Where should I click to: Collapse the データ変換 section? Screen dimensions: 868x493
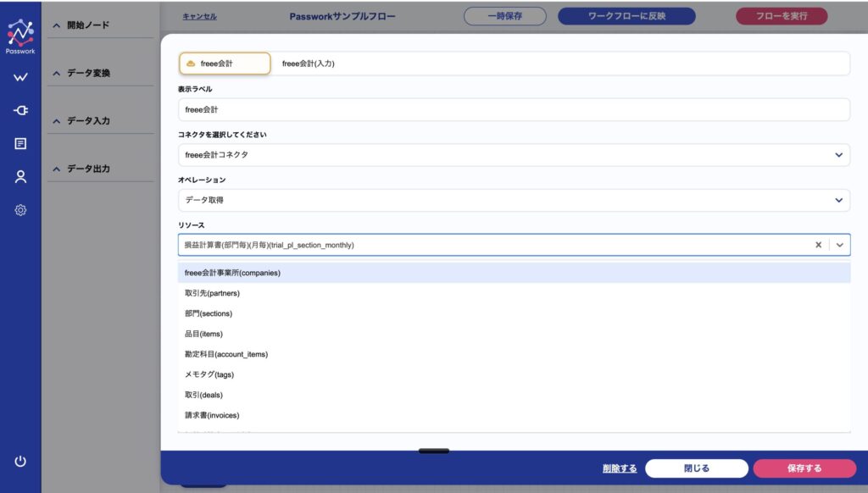pyautogui.click(x=57, y=74)
